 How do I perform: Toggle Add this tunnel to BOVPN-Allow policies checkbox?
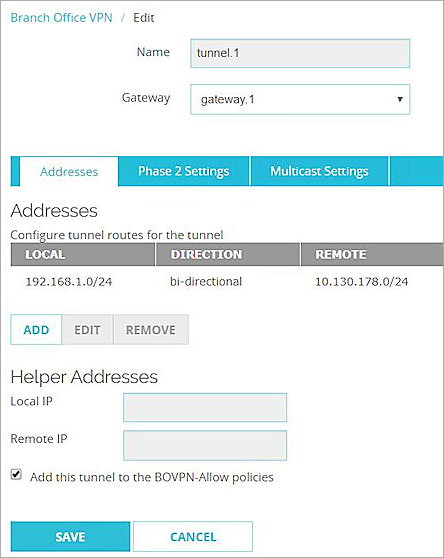16,474
